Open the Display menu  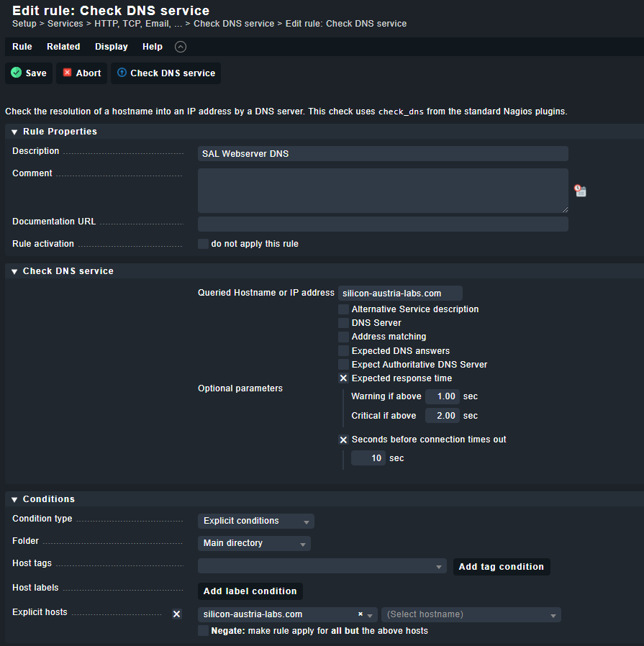(x=111, y=47)
